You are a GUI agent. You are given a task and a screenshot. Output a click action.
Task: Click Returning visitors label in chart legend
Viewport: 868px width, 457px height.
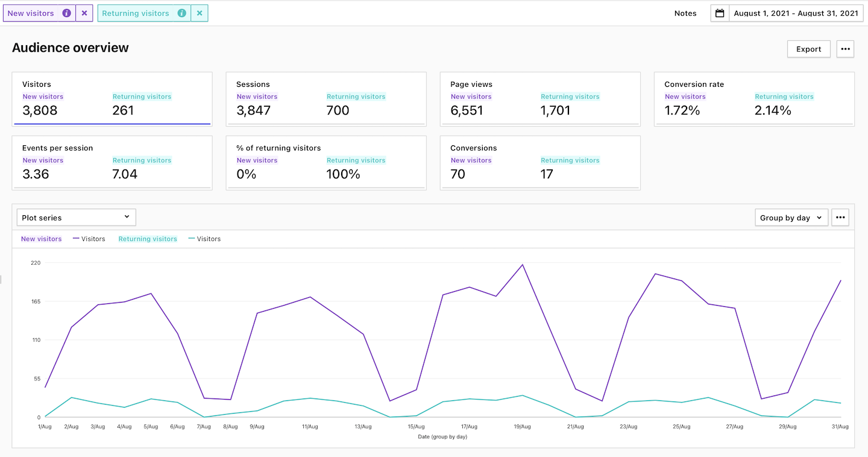(148, 239)
